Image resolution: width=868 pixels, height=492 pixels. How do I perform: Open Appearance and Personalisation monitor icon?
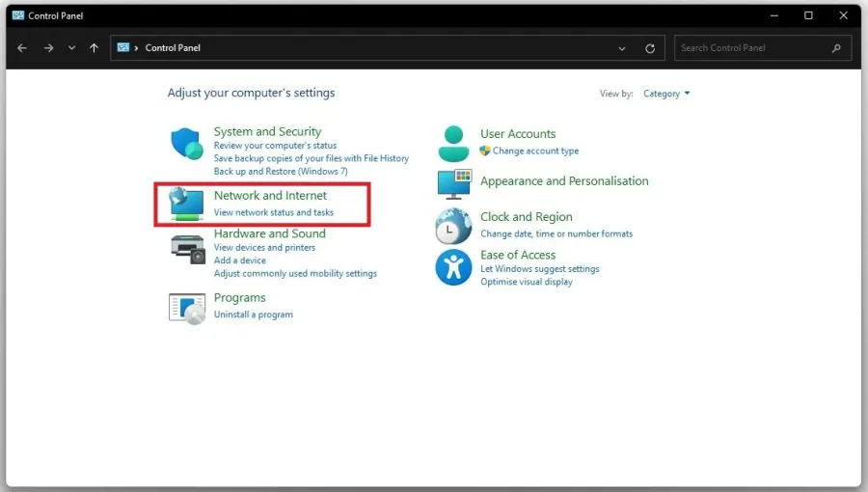pyautogui.click(x=454, y=184)
